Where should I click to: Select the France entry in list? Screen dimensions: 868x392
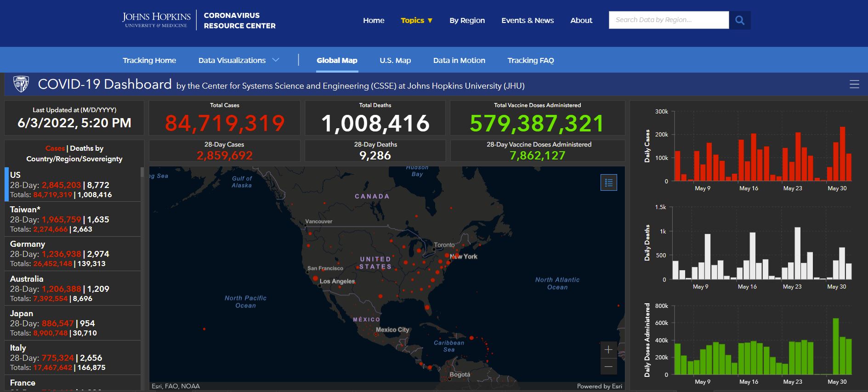[x=73, y=383]
